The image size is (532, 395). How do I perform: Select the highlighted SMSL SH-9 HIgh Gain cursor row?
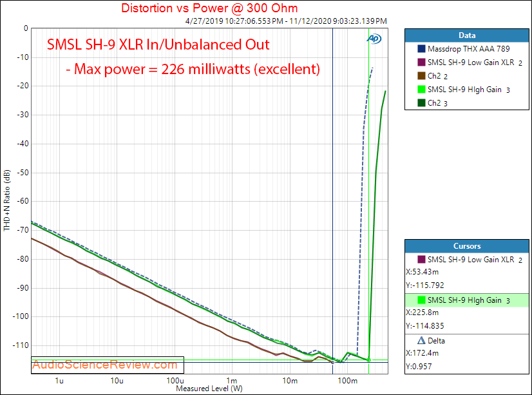(x=467, y=300)
